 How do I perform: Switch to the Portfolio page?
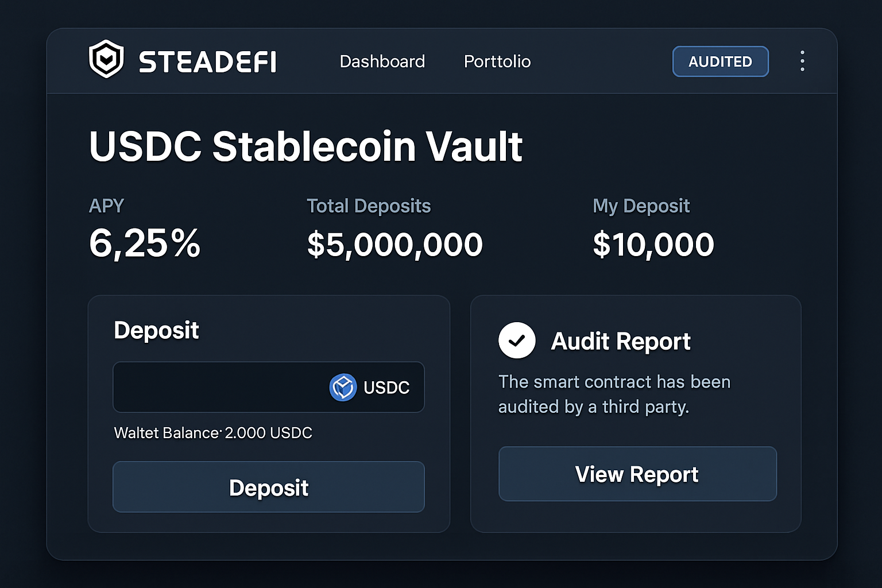coord(497,61)
